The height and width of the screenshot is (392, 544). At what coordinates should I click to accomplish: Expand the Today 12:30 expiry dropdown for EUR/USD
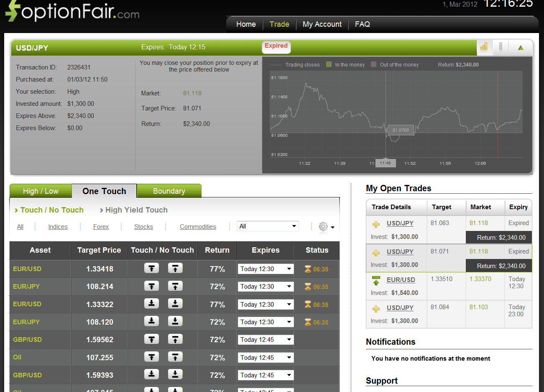(265, 268)
